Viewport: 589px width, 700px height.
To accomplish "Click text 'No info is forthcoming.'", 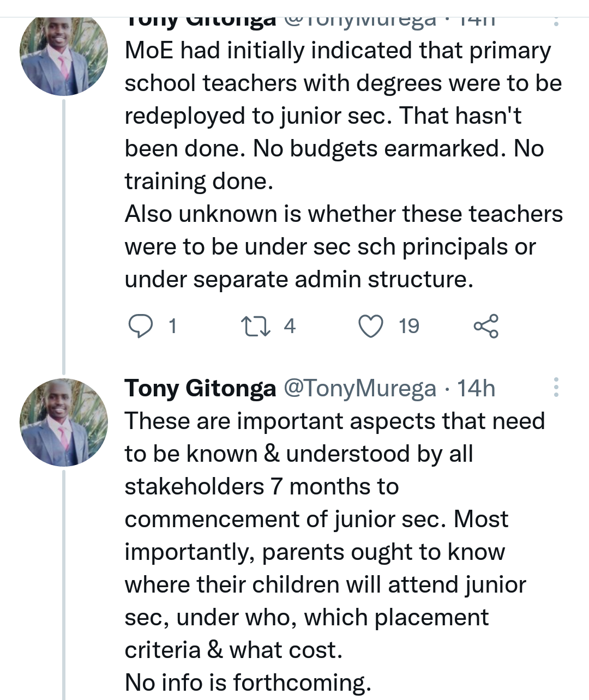I will [248, 683].
